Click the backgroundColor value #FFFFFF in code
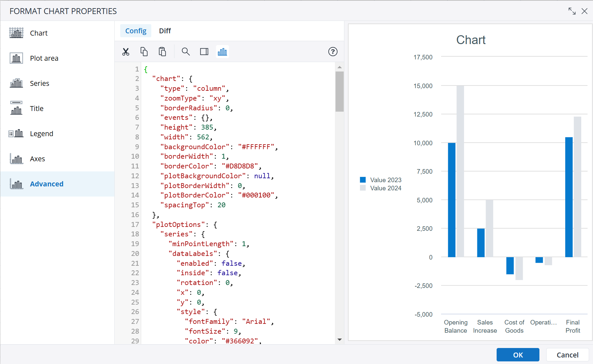The width and height of the screenshot is (593, 364). pos(256,147)
